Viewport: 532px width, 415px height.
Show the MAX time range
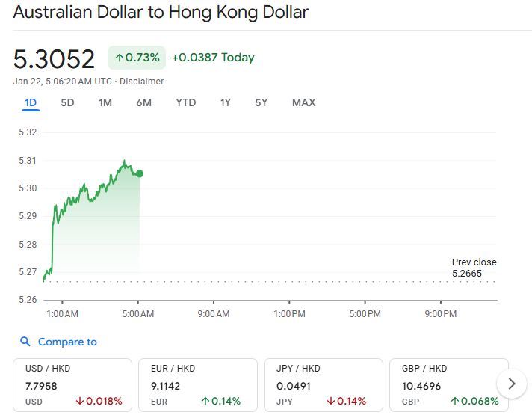[x=303, y=102]
